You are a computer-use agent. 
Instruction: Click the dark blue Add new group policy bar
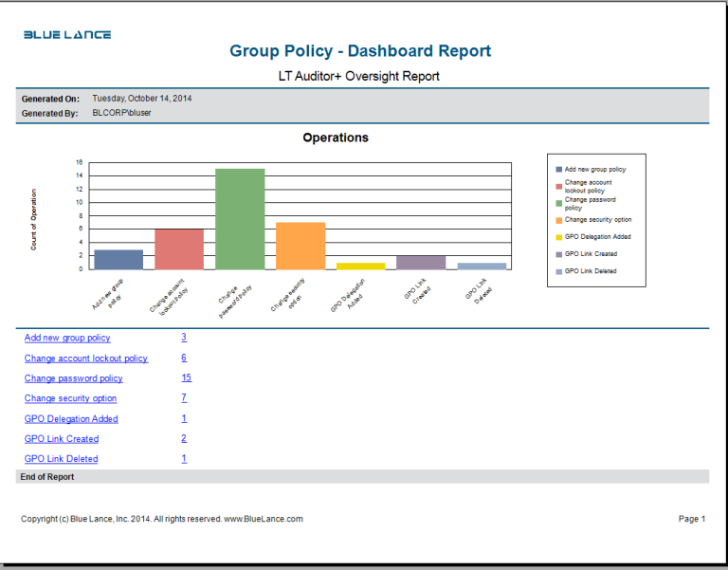click(118, 259)
